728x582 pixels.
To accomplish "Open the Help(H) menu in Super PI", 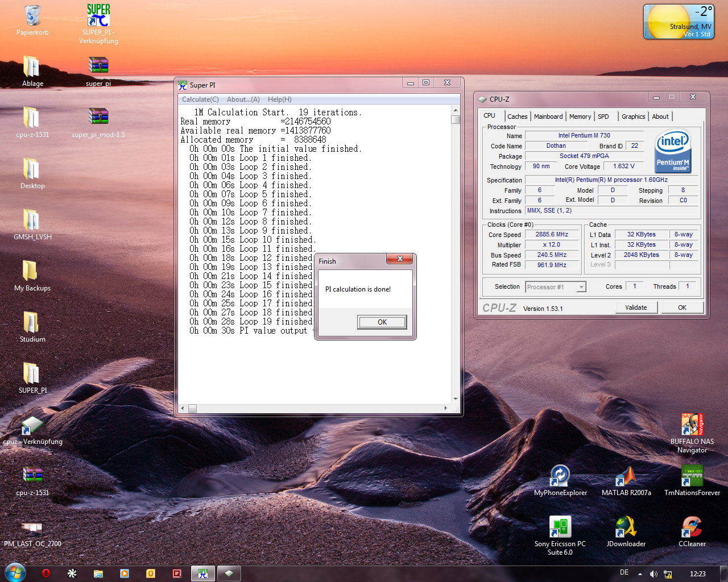I will coord(280,99).
